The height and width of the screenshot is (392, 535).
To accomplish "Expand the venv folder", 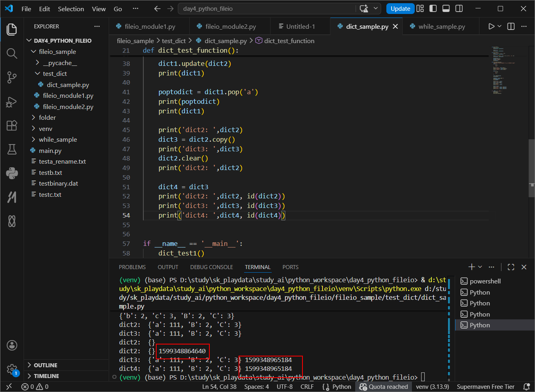I will click(34, 129).
